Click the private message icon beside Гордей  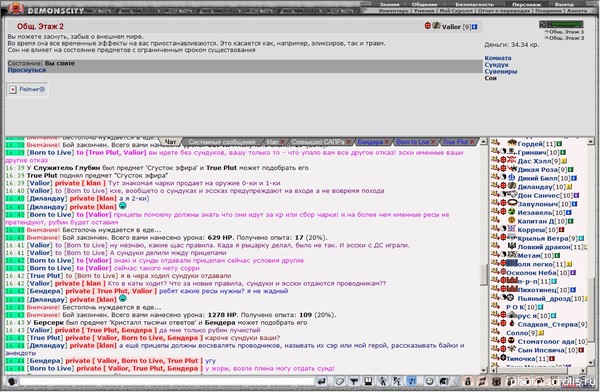(x=495, y=143)
